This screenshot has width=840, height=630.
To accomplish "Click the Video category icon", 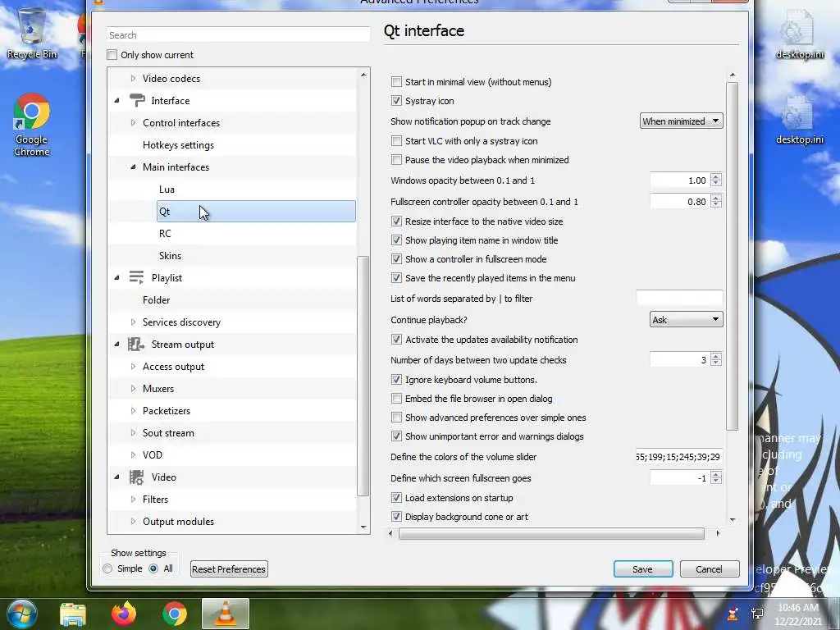I will pos(137,477).
